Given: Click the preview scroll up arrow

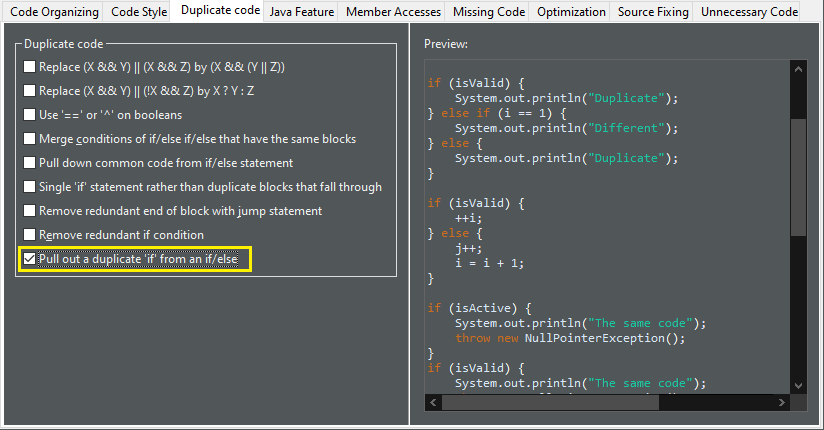Looking at the screenshot, I should (798, 69).
